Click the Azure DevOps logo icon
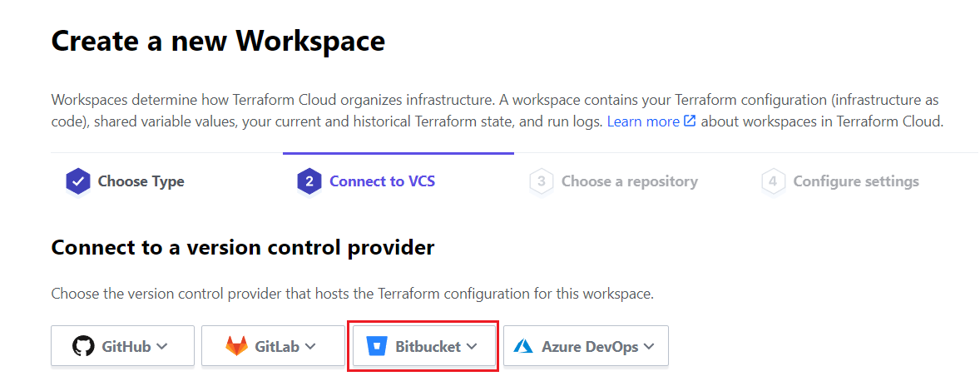This screenshot has width=980, height=391. (524, 345)
